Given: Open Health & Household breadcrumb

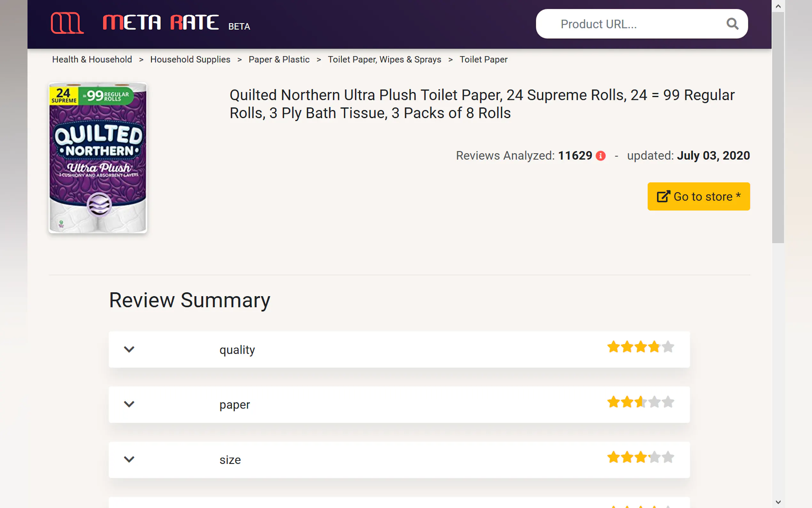Looking at the screenshot, I should (92, 60).
